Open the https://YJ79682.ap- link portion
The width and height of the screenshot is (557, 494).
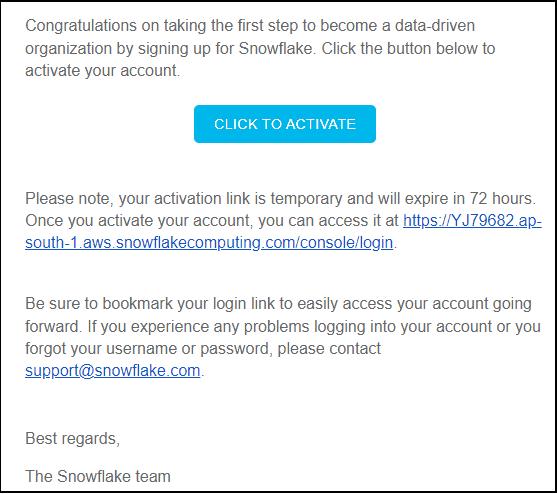[x=472, y=221]
